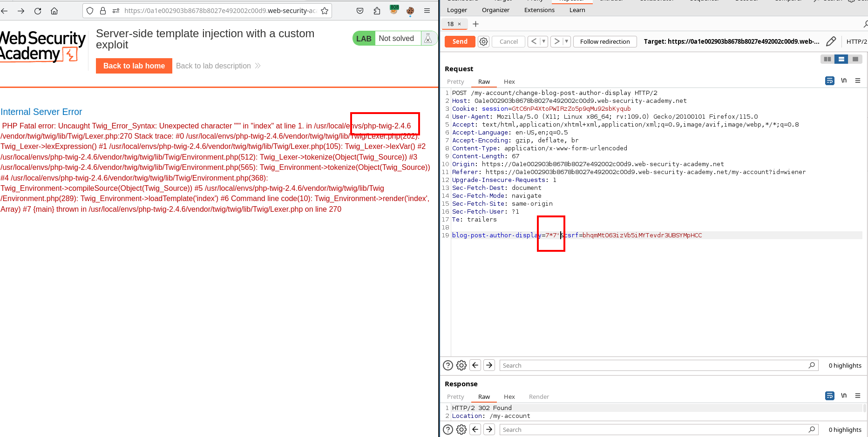Image resolution: width=868 pixels, height=437 pixels.
Task: Go to previous request search match
Action: click(475, 365)
